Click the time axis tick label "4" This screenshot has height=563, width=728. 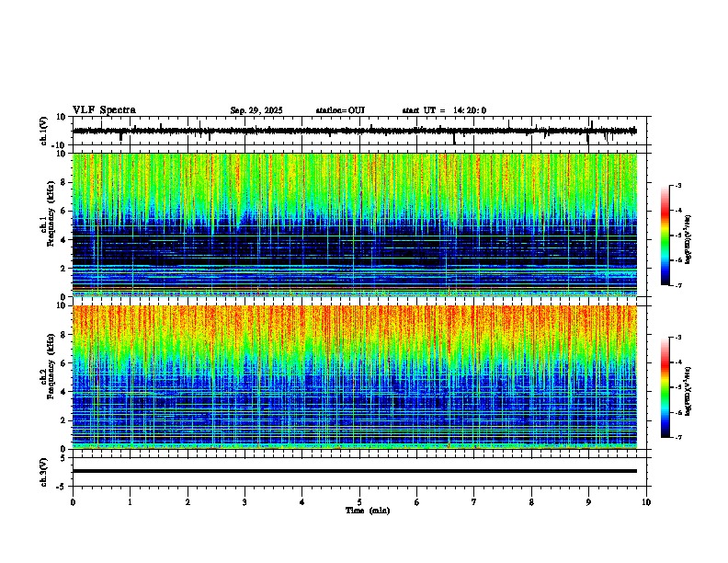coord(302,502)
